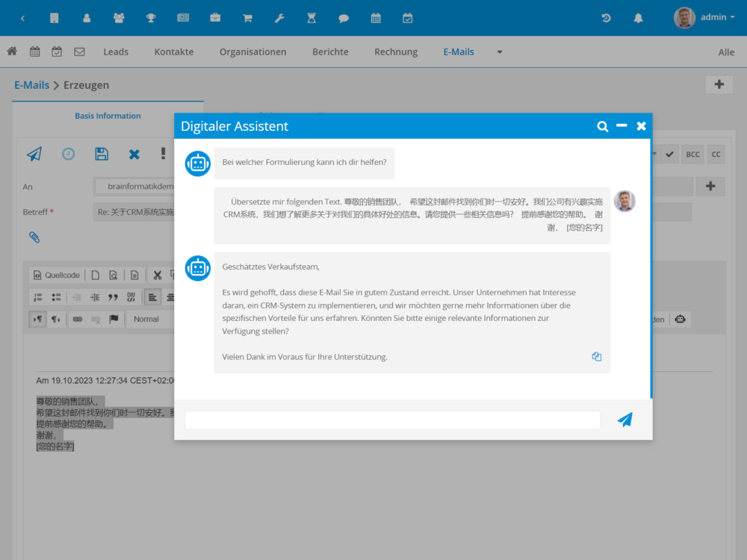747x560 pixels.
Task: Toggle the CC field button
Action: [x=716, y=155]
